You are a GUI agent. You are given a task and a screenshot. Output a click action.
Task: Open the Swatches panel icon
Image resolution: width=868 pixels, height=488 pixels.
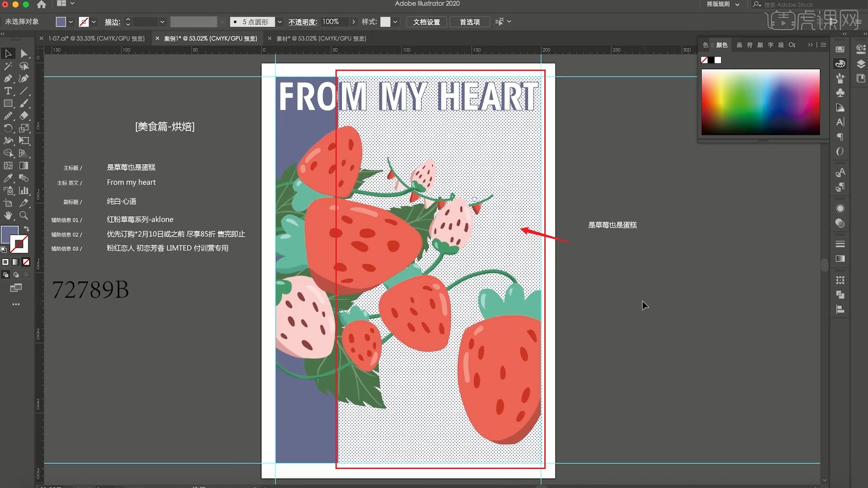click(840, 49)
